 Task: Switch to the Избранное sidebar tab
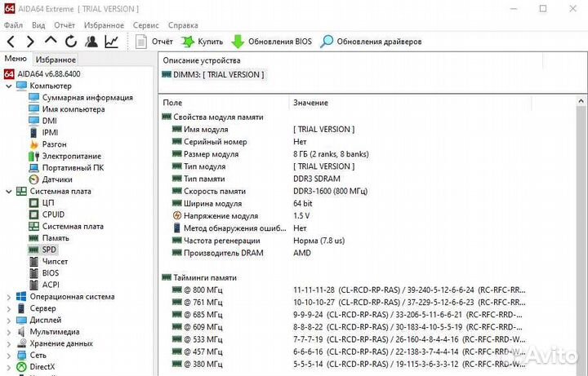[x=56, y=60]
